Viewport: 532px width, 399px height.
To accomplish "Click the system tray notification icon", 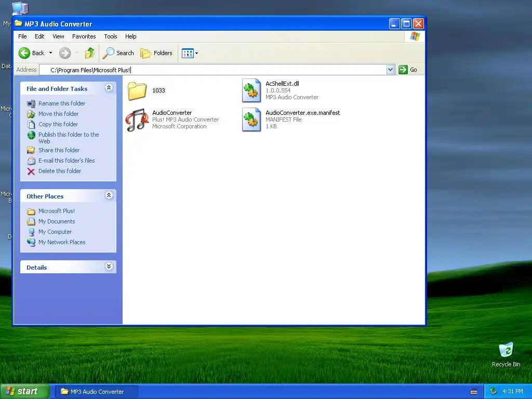I will [x=493, y=392].
